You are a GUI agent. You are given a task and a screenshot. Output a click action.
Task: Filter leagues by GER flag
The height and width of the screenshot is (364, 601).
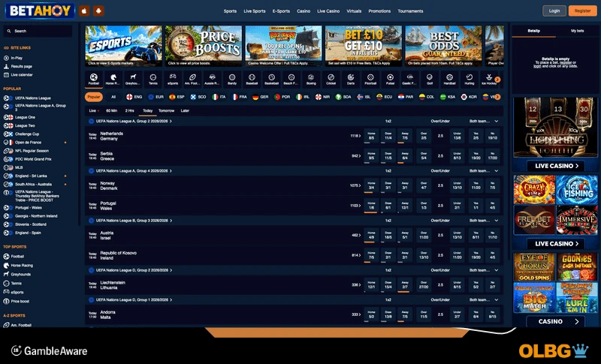coord(260,97)
